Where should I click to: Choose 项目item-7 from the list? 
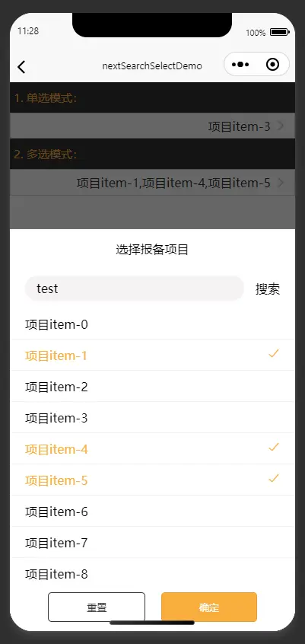pyautogui.click(x=152, y=543)
